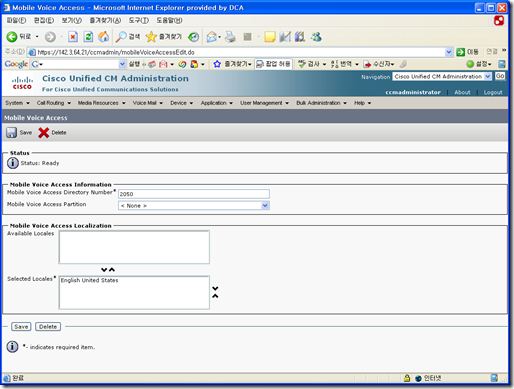This screenshot has height=389, width=514.
Task: Expand the Google search box dropdown
Action: 122,64
